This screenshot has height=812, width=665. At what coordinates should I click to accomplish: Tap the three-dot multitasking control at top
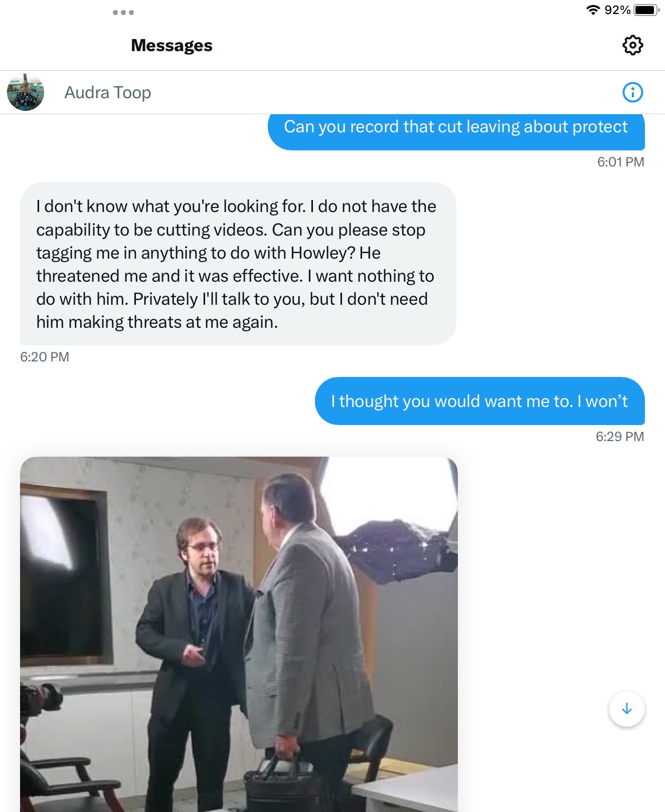tap(123, 13)
